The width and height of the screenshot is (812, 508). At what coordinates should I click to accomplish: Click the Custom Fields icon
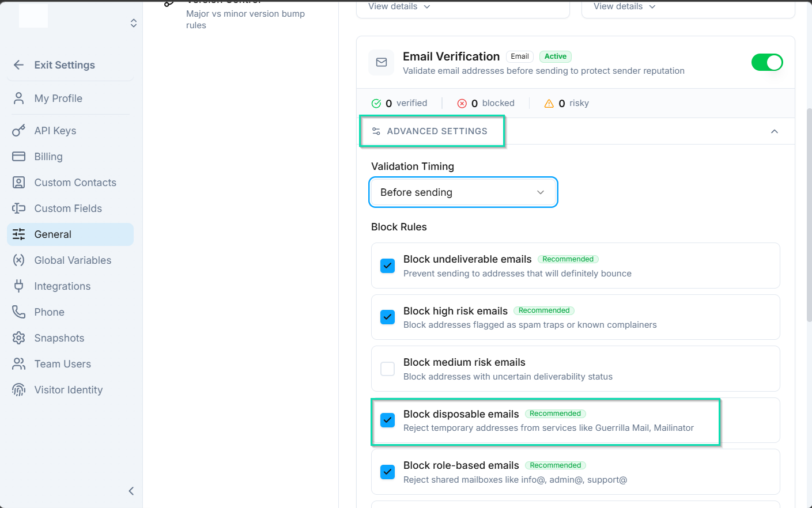[x=18, y=208]
